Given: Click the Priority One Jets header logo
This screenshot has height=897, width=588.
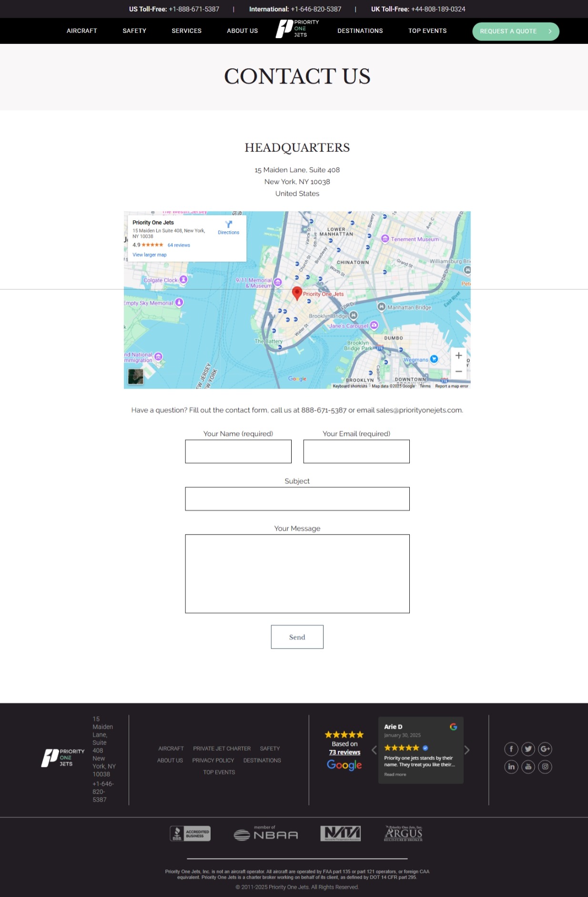Looking at the screenshot, I should coord(297,29).
